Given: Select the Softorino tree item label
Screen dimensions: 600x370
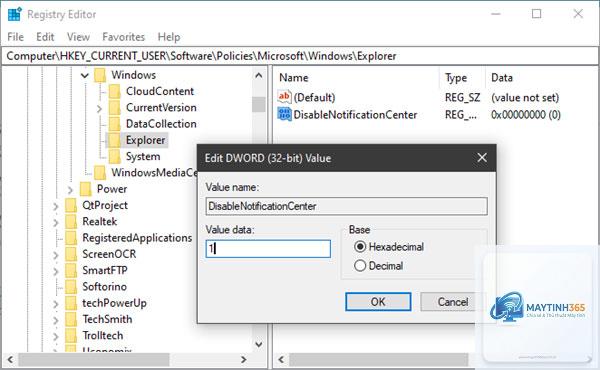Looking at the screenshot, I should pyautogui.click(x=104, y=287).
